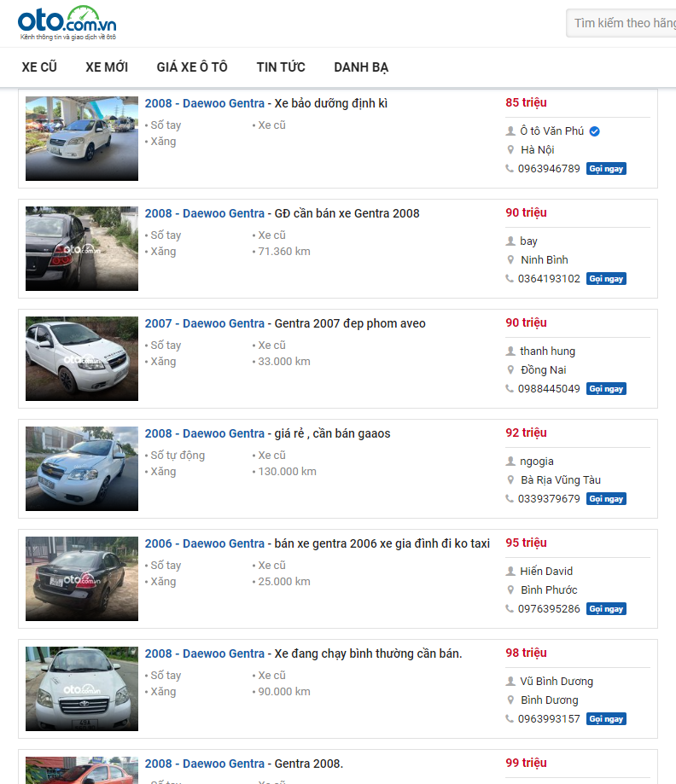Click Số tự động transmission text
Image resolution: width=676 pixels, height=784 pixels.
(178, 456)
